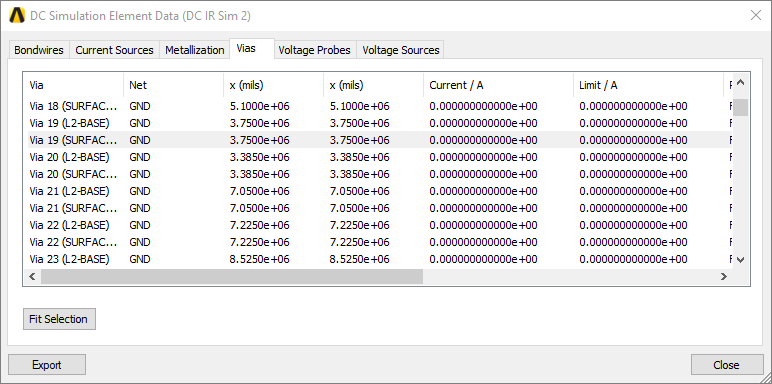Sort by the Via column header
772x384 pixels.
point(73,85)
